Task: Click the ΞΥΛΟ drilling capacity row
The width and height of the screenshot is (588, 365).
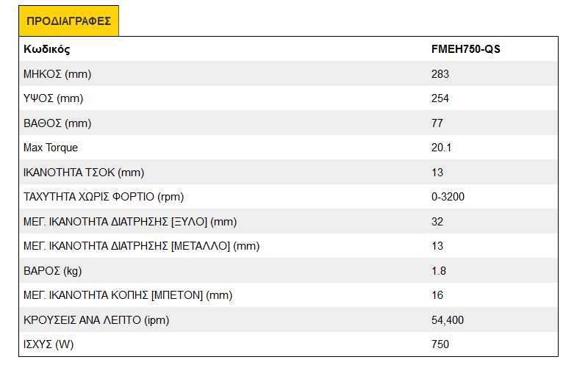Action: [288, 222]
